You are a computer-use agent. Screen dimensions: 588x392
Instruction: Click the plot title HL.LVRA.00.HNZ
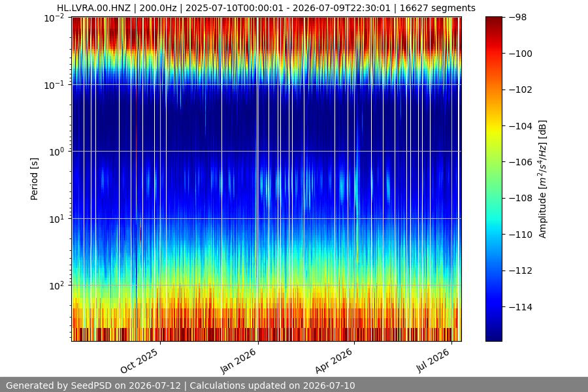tap(93, 8)
